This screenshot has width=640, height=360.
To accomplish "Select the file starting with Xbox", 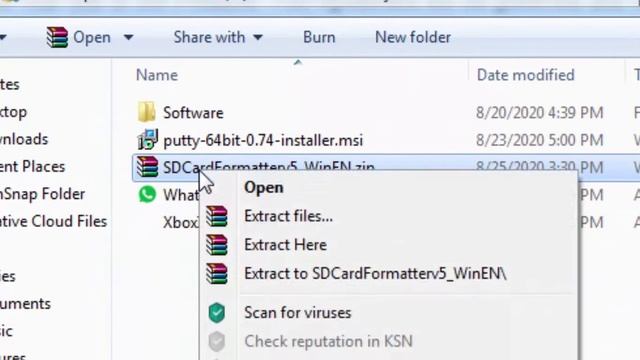I will pyautogui.click(x=180, y=222).
